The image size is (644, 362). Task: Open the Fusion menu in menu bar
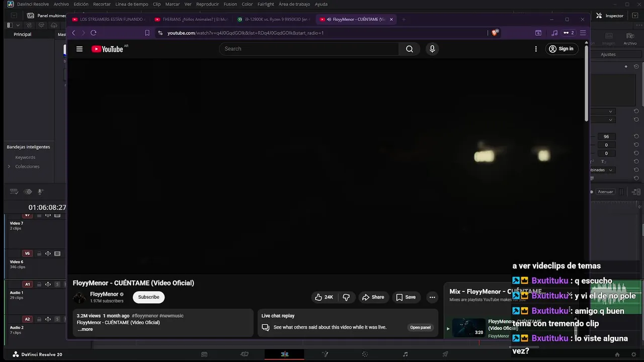[230, 4]
